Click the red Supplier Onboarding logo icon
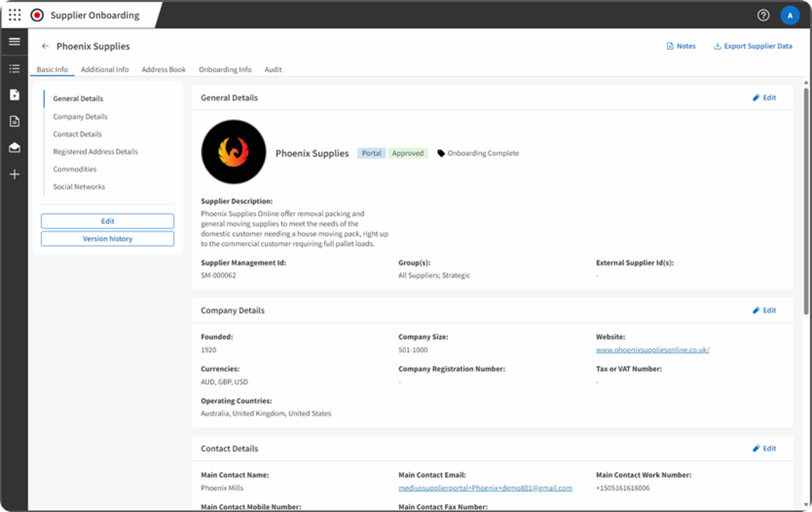This screenshot has width=812, height=512. coord(37,16)
